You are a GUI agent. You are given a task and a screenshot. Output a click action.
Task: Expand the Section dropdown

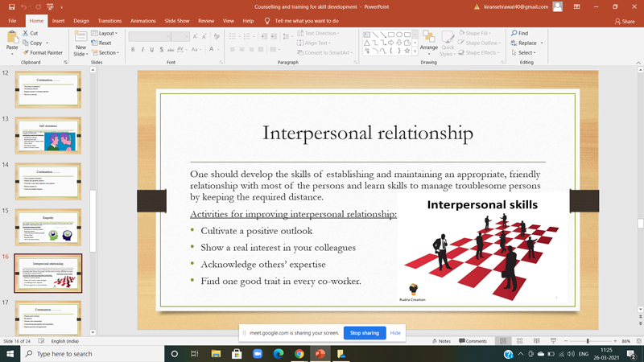(x=107, y=52)
